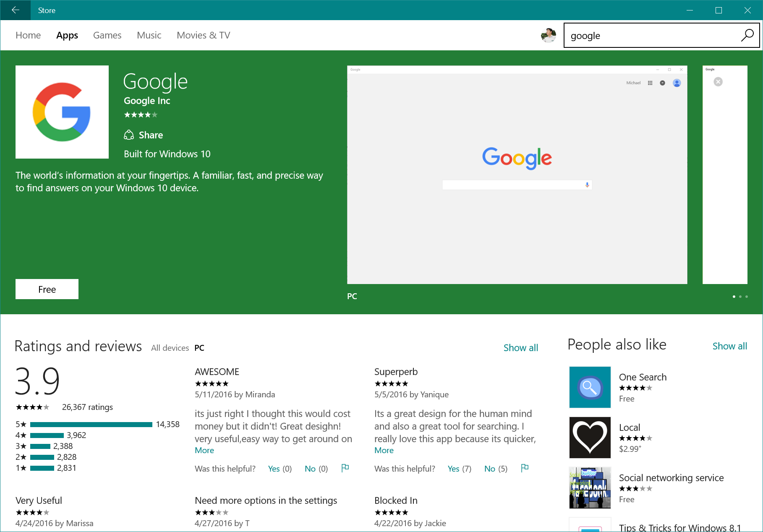Mark AWESOME review helpful with Yes (0)
This screenshot has height=532, width=763.
tap(280, 469)
